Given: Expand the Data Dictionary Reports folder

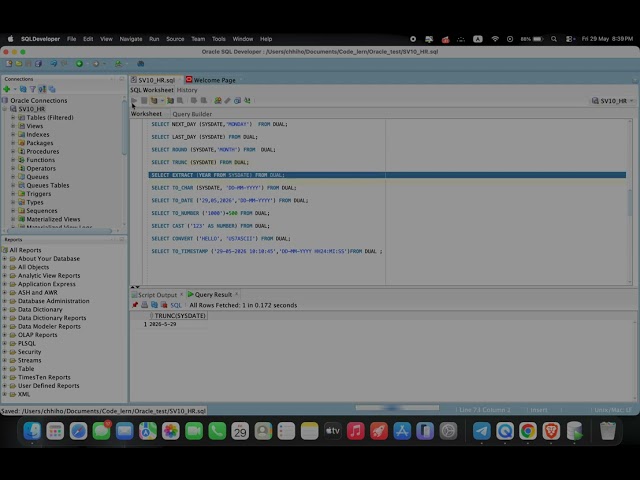Looking at the screenshot, I should click(x=5, y=318).
